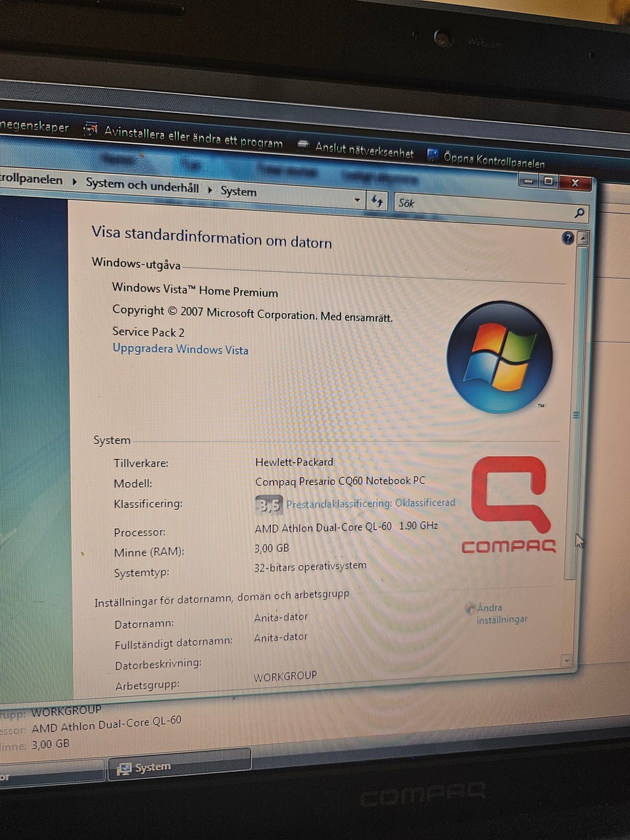Open Prestandaklassificering: Oklassificerad link
Viewport: 630px width, 840px height.
371,503
